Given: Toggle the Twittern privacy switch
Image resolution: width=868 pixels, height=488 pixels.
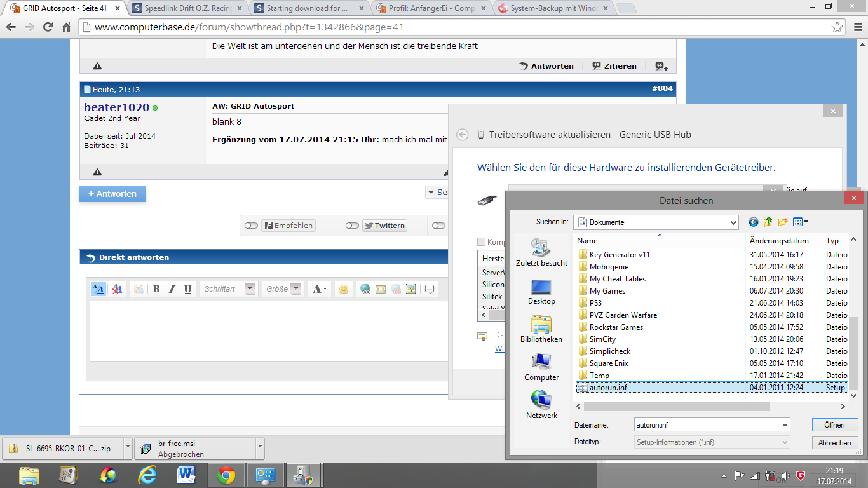Looking at the screenshot, I should 352,226.
